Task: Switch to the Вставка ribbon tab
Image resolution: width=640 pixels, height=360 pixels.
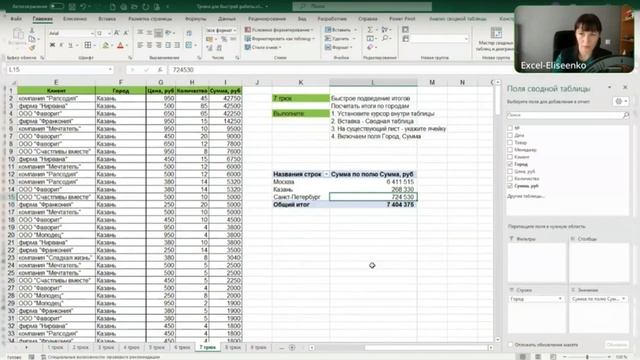Action: click(107, 19)
